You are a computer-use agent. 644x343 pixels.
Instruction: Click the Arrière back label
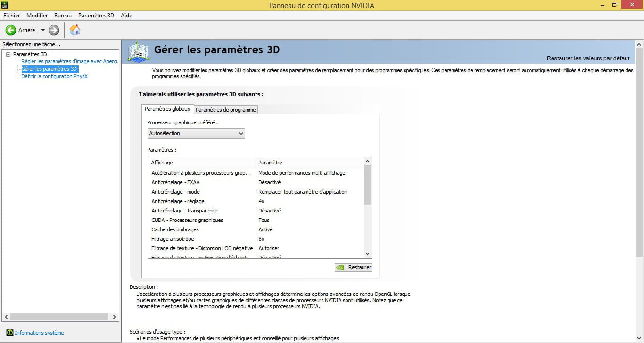[27, 30]
